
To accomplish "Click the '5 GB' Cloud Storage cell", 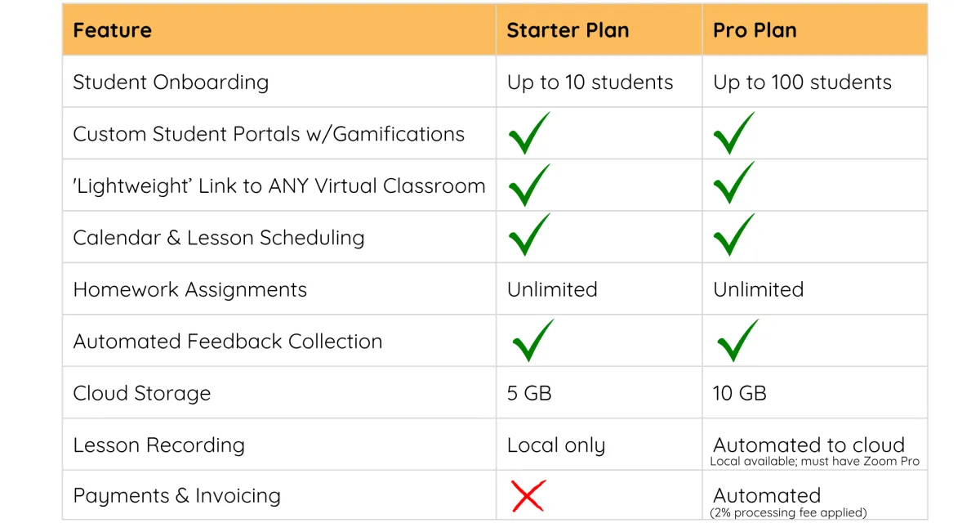I will (529, 393).
